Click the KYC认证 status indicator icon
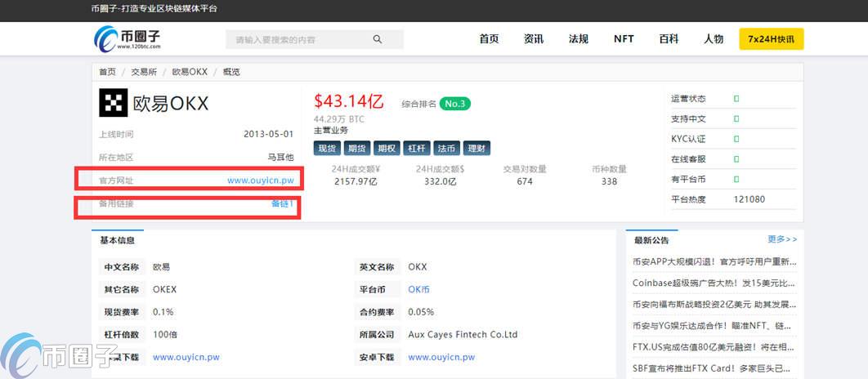Screen dimensions: 868x379 coord(736,139)
